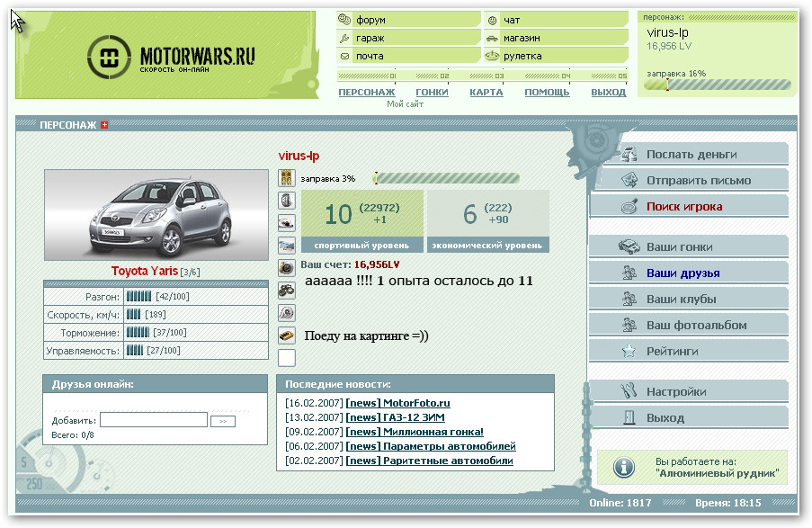Click the yellow part icon beside Поеду на картинге
Screen dimensions: 812x528
(286, 336)
